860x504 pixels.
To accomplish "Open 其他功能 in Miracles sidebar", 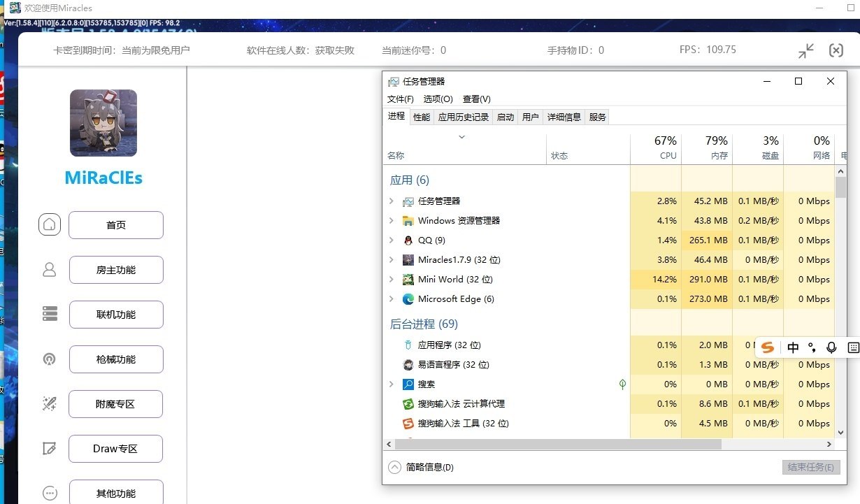I will 116,492.
